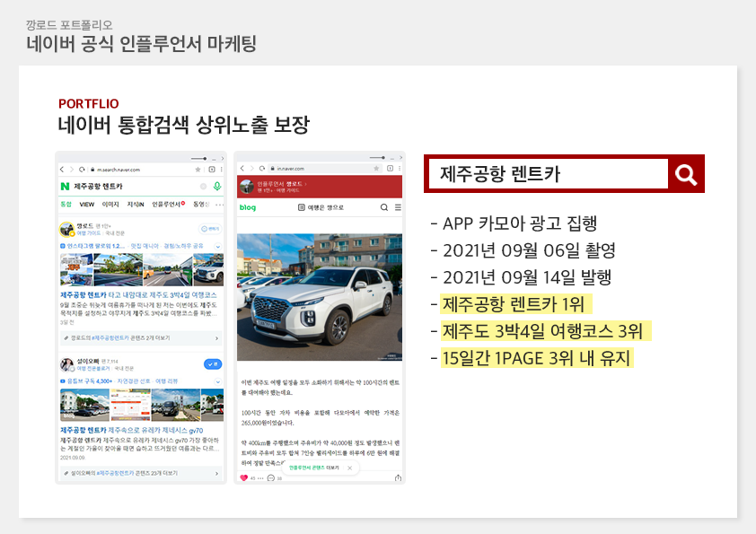Click the blog search magnifier icon
The height and width of the screenshot is (534, 756).
click(384, 207)
